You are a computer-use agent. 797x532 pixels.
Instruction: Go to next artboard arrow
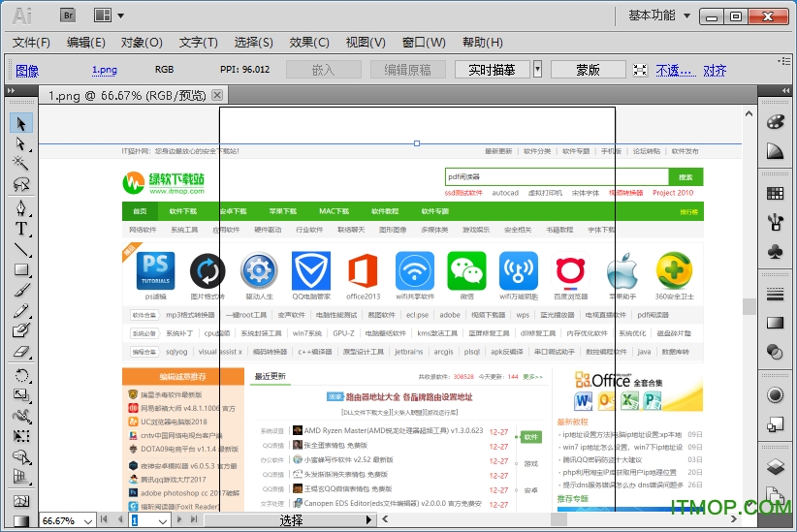point(179,519)
